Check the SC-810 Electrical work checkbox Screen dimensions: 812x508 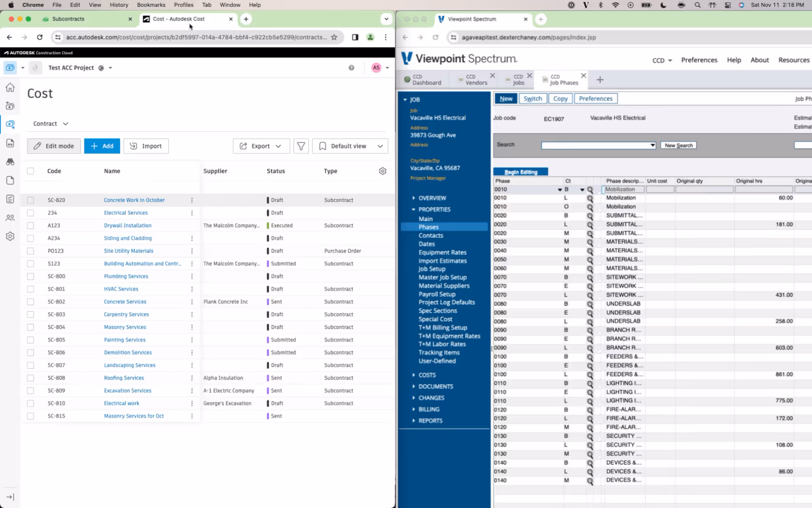coord(31,403)
